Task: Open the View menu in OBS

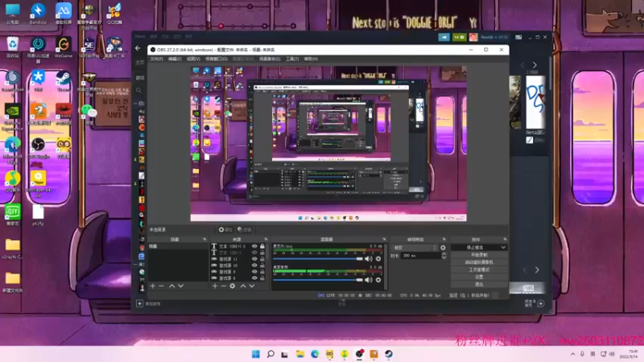Action: (193, 59)
